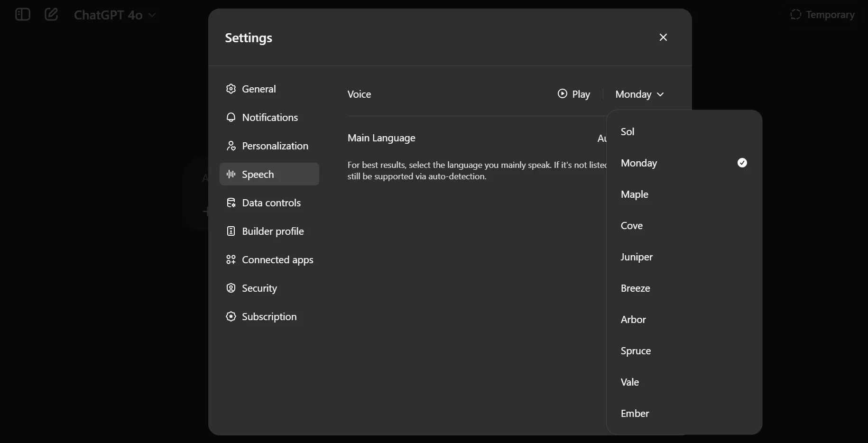Click the Notifications bell icon
The height and width of the screenshot is (443, 868).
tap(231, 117)
